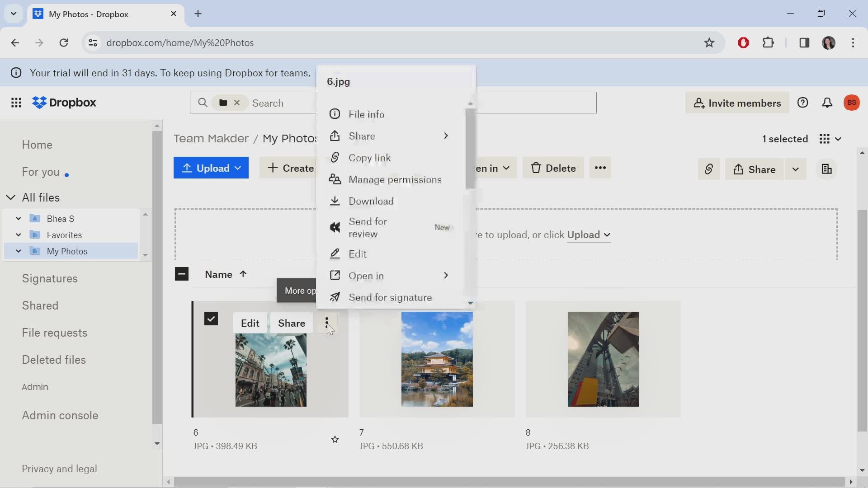The height and width of the screenshot is (488, 868).
Task: Go to Home in the sidebar
Action: tap(37, 145)
